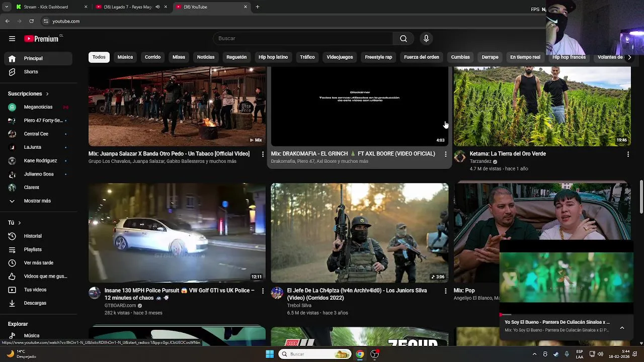Click taskbar Buscar search box

coord(315,354)
